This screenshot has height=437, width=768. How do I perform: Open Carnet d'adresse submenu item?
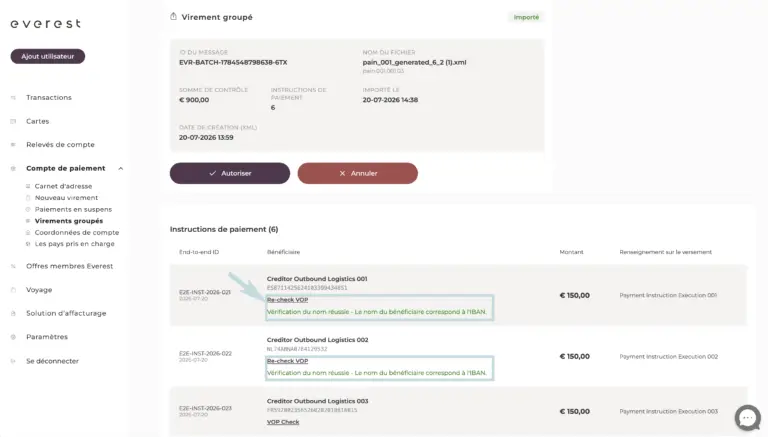coord(63,186)
